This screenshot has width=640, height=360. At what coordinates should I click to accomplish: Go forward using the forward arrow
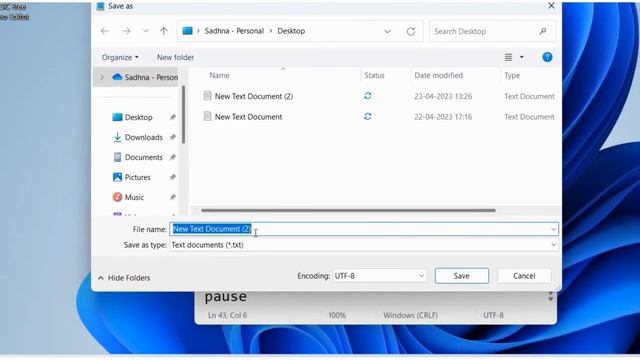point(127,31)
